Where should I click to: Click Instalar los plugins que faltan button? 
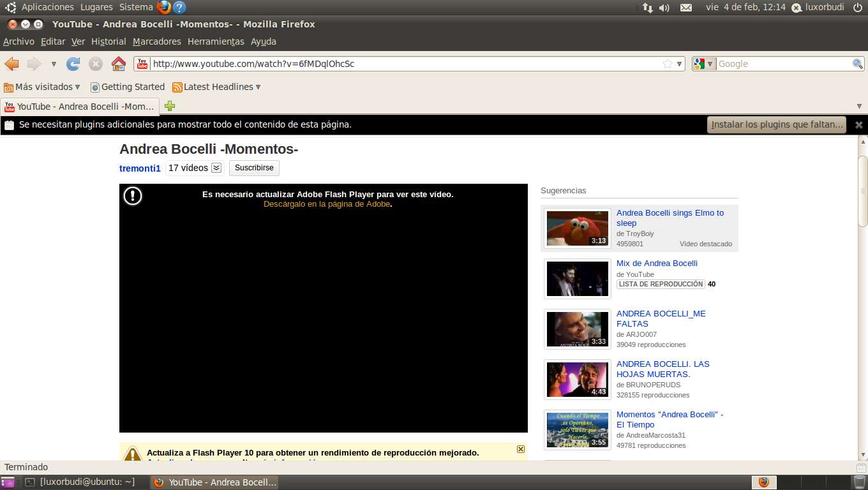[777, 124]
